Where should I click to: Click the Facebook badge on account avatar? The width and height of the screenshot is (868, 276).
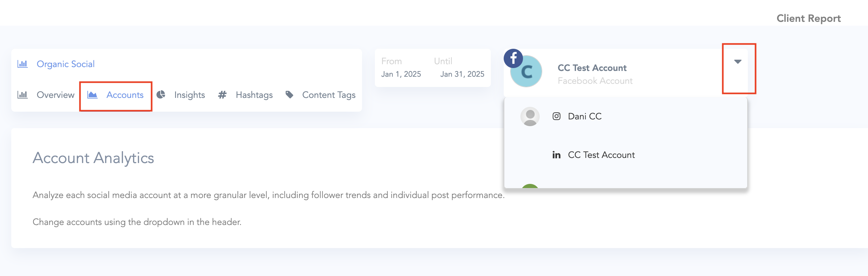pyautogui.click(x=513, y=58)
